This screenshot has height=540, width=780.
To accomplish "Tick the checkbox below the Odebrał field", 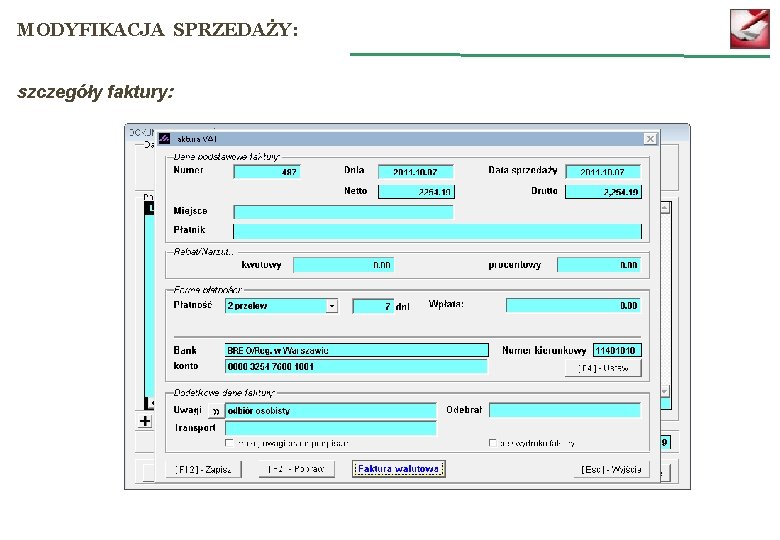I will (x=492, y=443).
